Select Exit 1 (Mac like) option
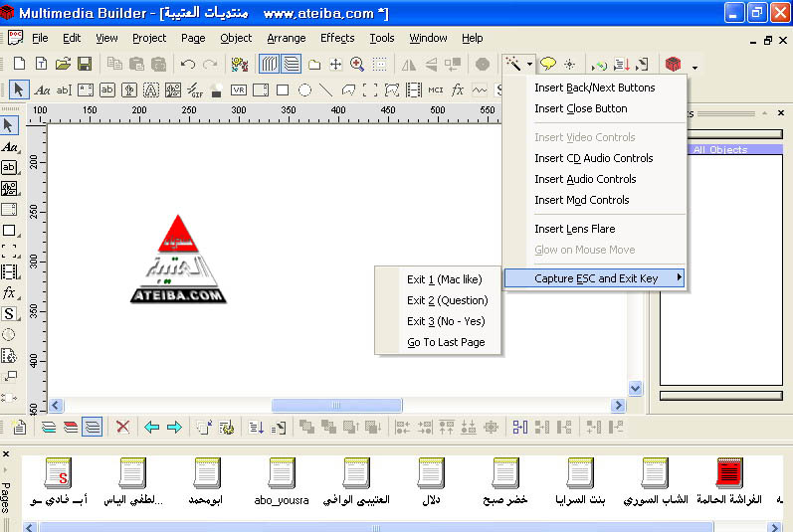 445,279
